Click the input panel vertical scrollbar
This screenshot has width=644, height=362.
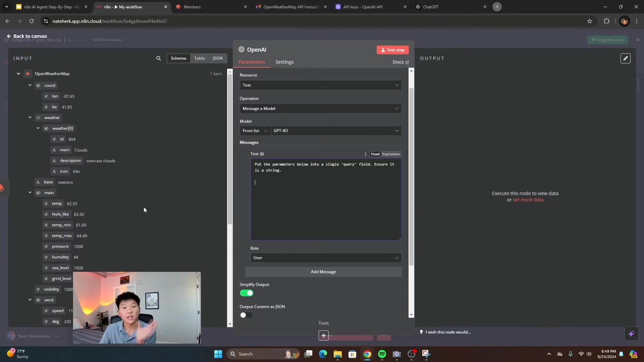[x=230, y=148]
